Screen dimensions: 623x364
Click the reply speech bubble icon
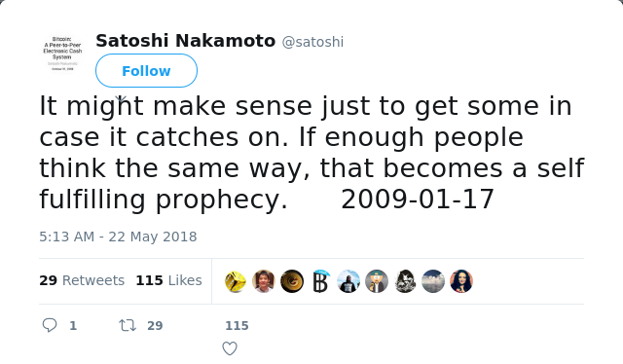pyautogui.click(x=50, y=325)
